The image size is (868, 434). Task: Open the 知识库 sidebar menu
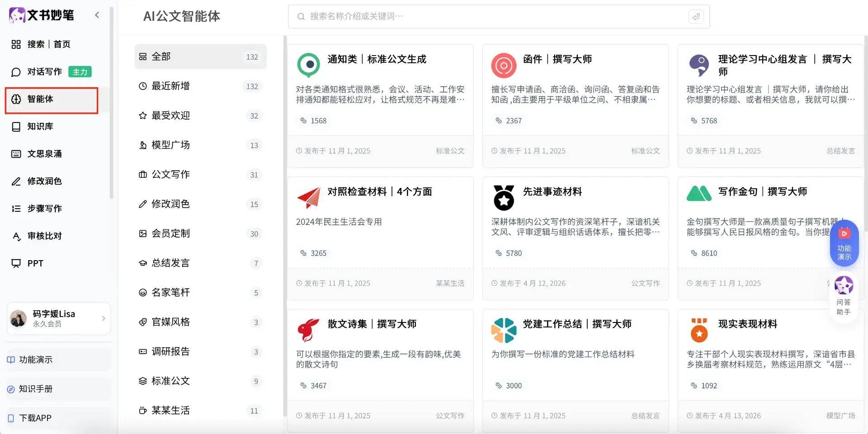pos(40,126)
